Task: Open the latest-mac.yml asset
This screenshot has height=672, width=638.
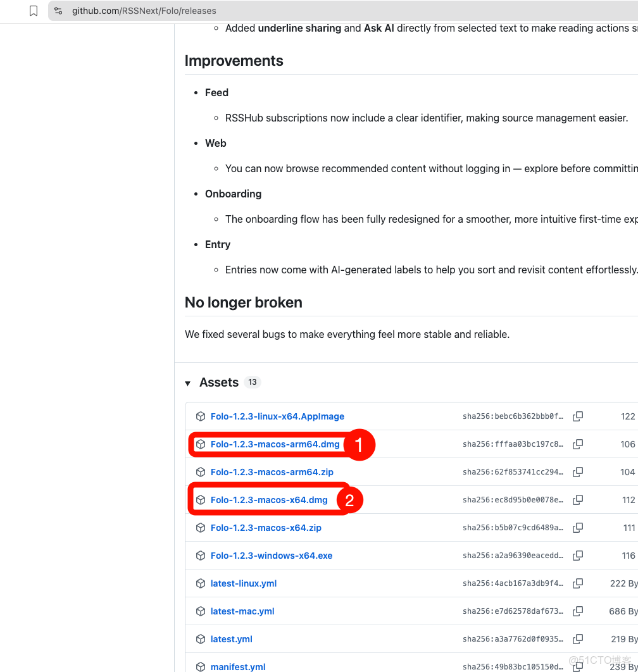Action: (242, 611)
